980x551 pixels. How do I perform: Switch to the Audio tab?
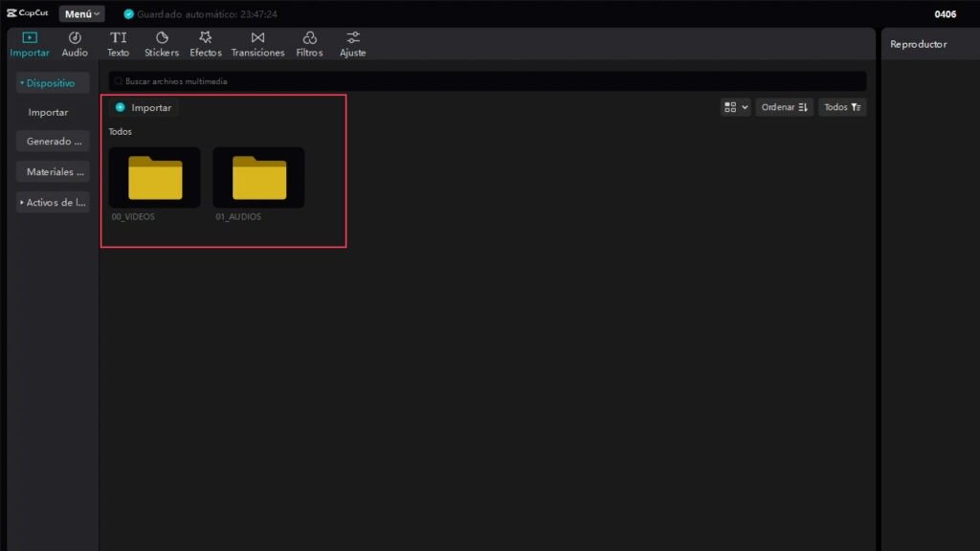click(75, 44)
